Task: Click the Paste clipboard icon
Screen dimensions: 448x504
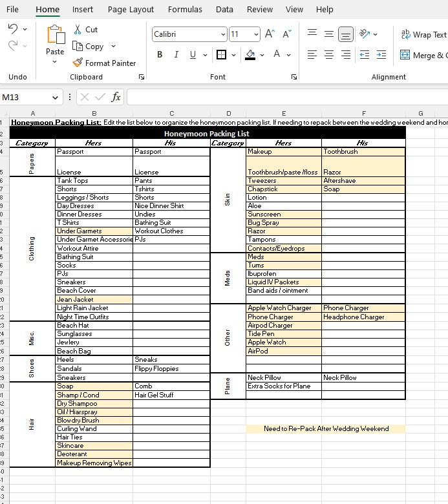Action: [x=56, y=34]
